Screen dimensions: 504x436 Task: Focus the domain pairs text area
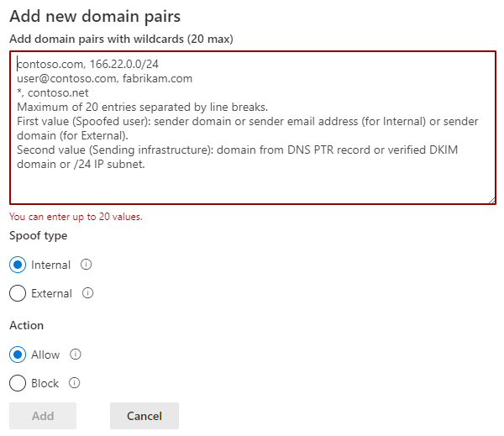click(x=253, y=128)
